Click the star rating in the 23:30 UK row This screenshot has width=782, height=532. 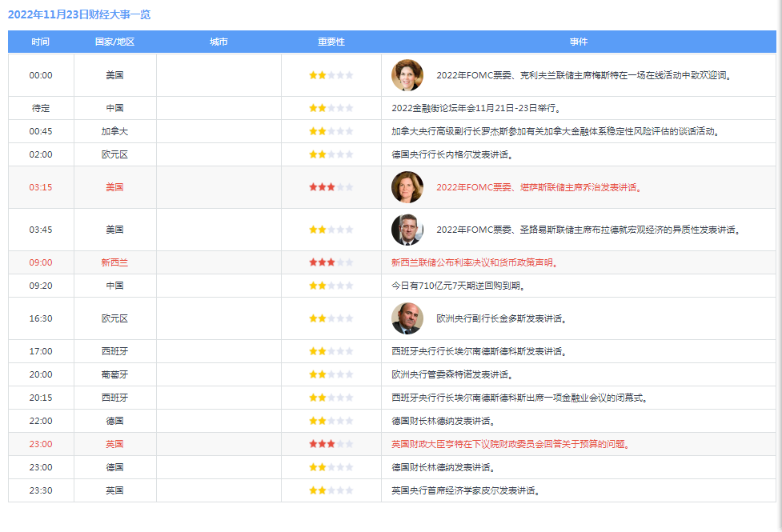[x=331, y=490]
